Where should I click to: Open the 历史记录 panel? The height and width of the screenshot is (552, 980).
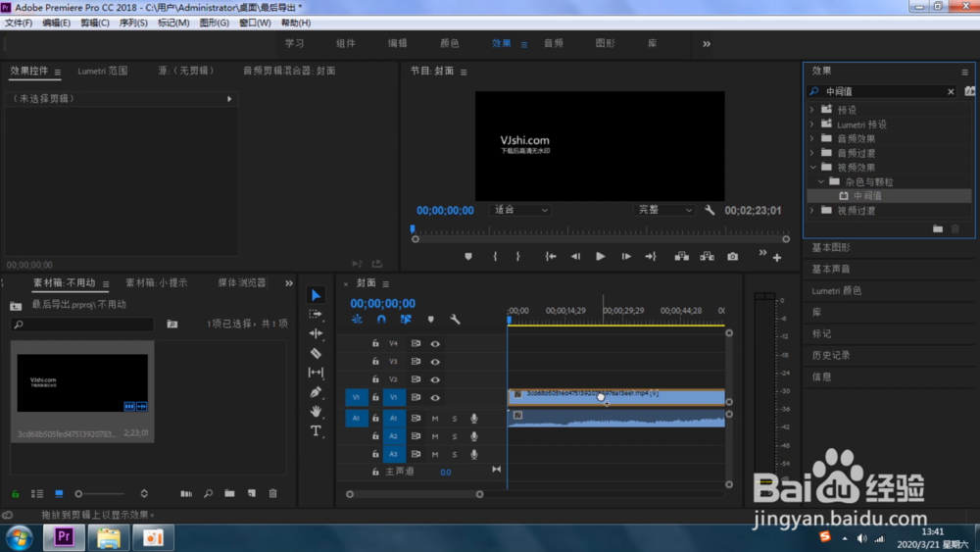(831, 355)
